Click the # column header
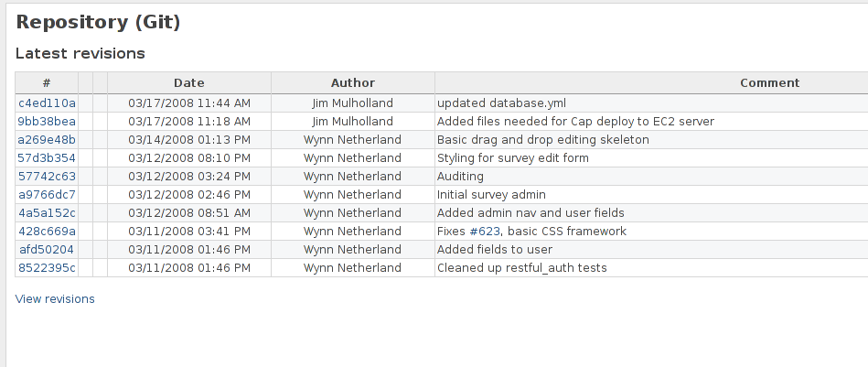The width and height of the screenshot is (868, 367). tap(47, 83)
